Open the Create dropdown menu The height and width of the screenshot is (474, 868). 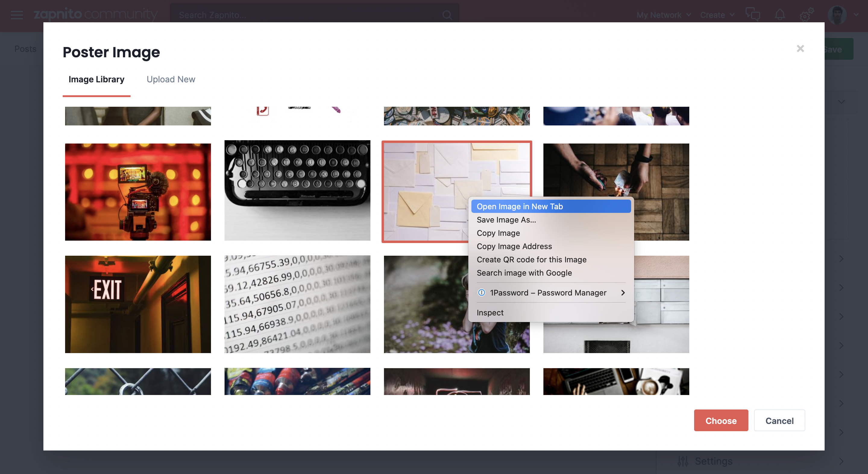point(717,15)
